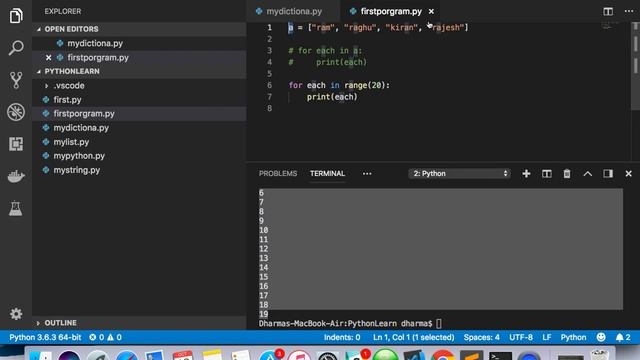640x360 pixels.
Task: Click the "kiran" string in line 1
Action: point(402,27)
